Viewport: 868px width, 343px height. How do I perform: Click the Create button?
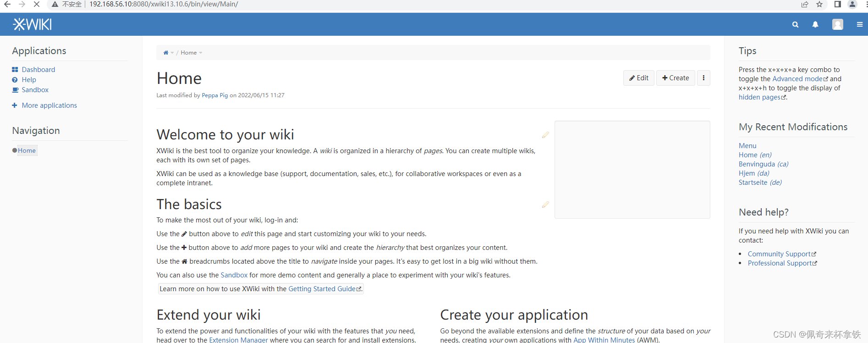[x=676, y=78]
